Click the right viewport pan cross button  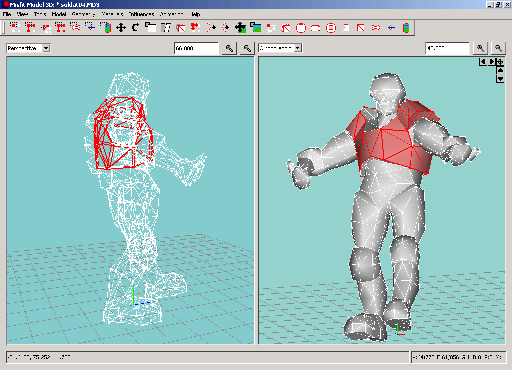[x=500, y=62]
